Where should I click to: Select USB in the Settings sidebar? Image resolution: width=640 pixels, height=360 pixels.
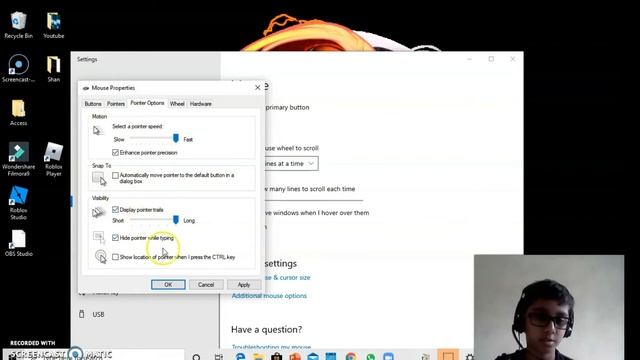98,314
